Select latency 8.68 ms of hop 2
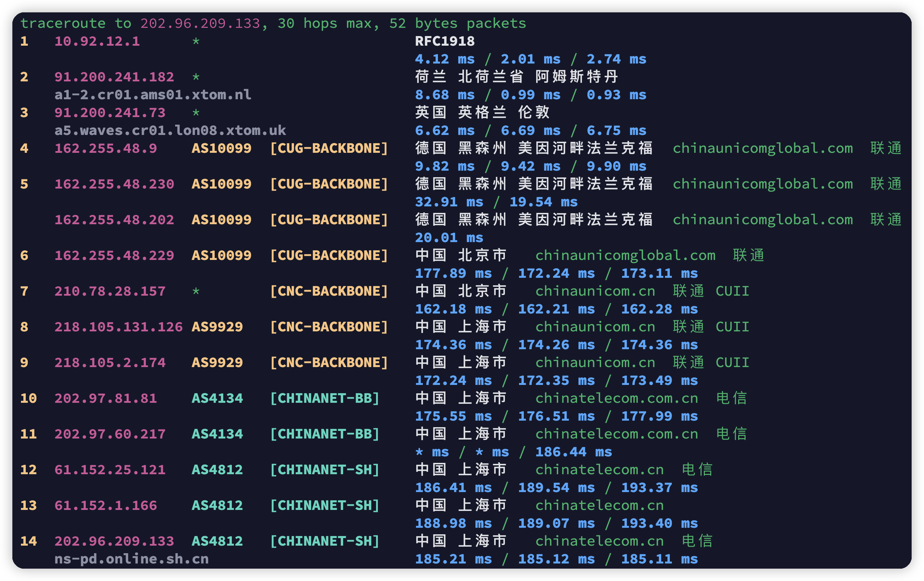The width and height of the screenshot is (924, 581). tap(445, 95)
